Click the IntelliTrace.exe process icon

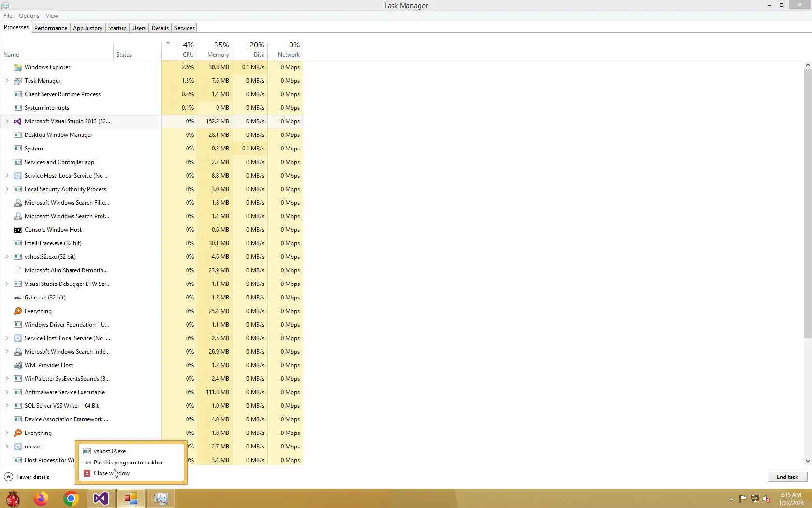pyautogui.click(x=18, y=243)
